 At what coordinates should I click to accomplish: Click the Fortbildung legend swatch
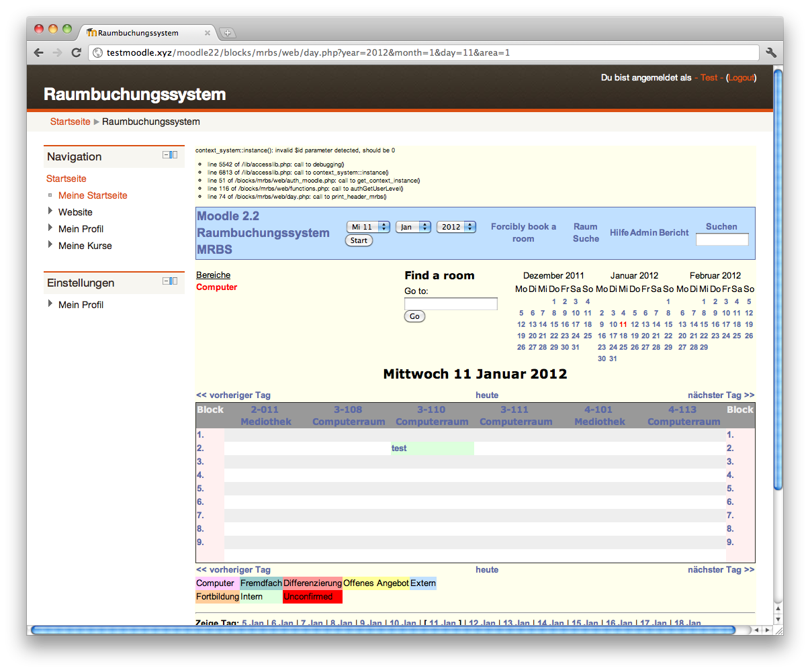click(x=218, y=597)
